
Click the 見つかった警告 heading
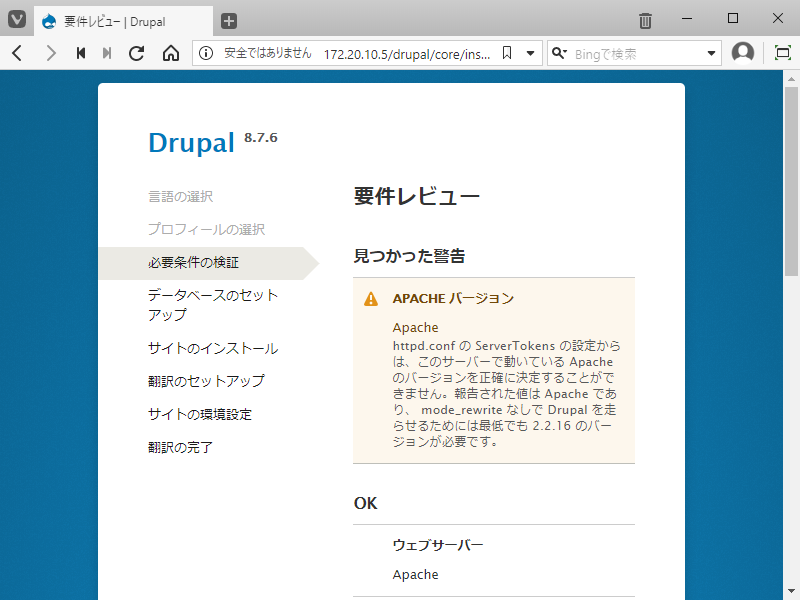[410, 256]
